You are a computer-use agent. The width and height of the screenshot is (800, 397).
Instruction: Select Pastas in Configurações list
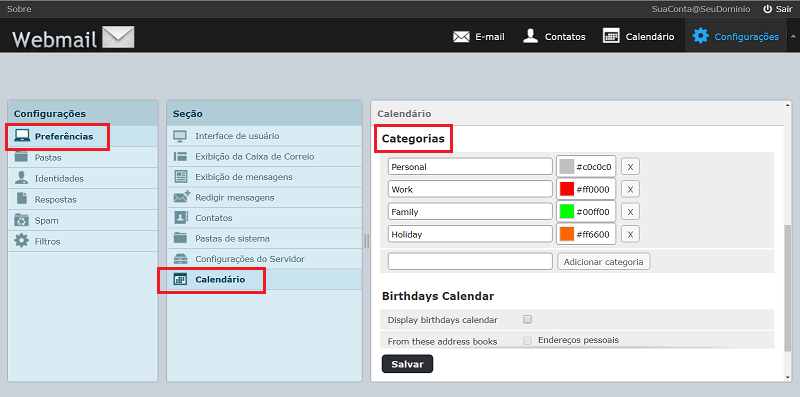click(83, 157)
